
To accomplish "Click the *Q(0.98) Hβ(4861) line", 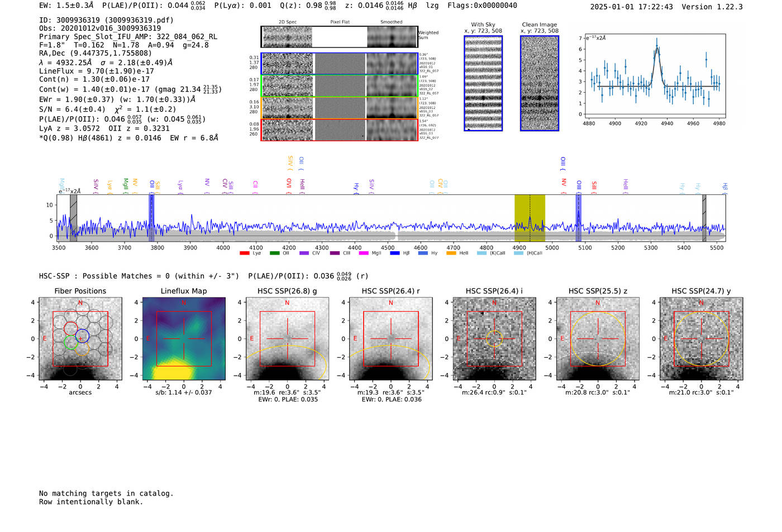I will tap(128, 137).
